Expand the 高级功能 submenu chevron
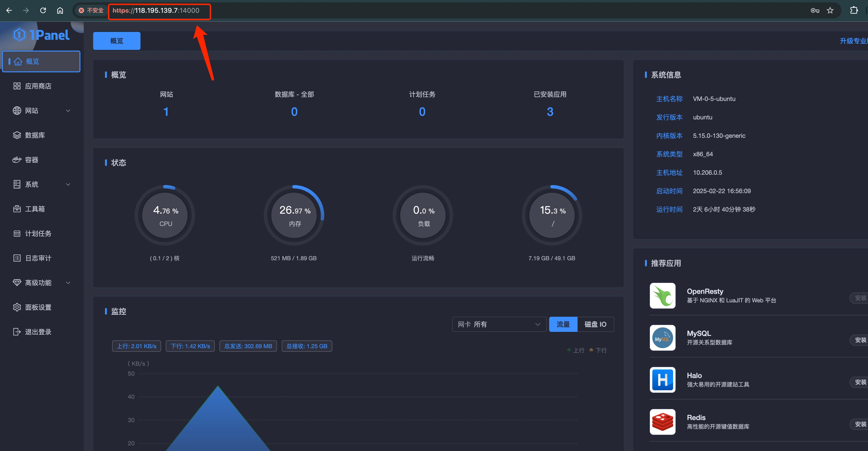The height and width of the screenshot is (451, 868). (x=68, y=283)
